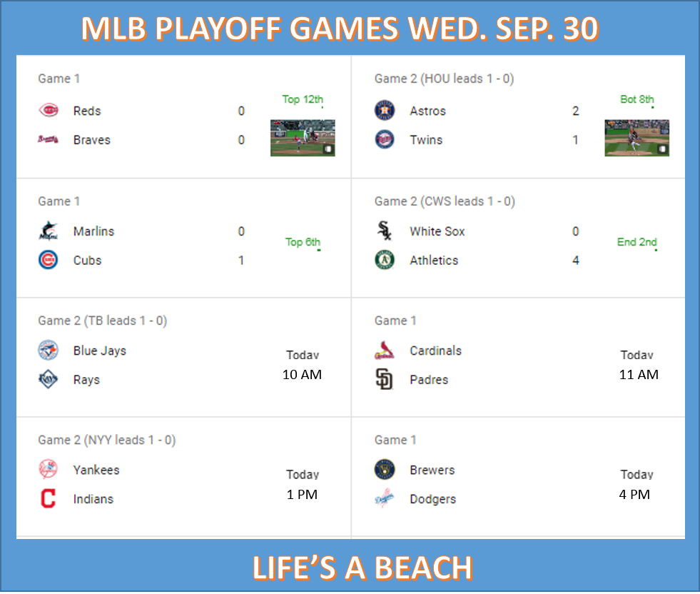This screenshot has width=700, height=594.
Task: Select the Yankees team name
Action: tap(96, 470)
